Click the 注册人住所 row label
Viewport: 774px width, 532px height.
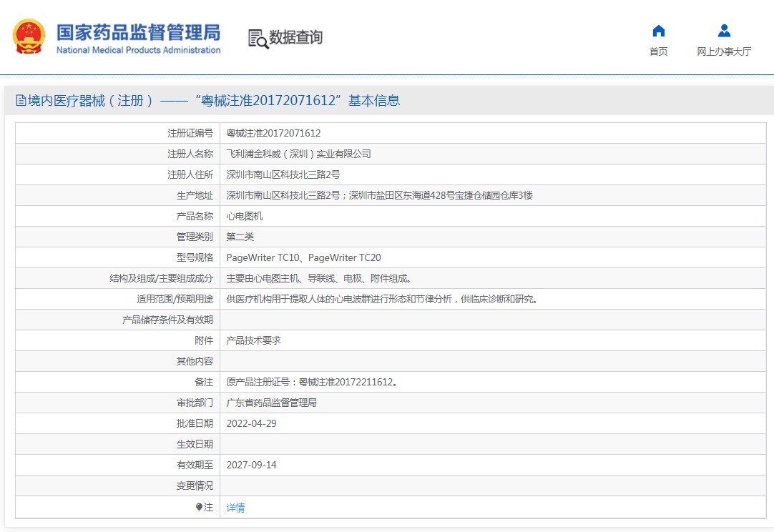(190, 174)
